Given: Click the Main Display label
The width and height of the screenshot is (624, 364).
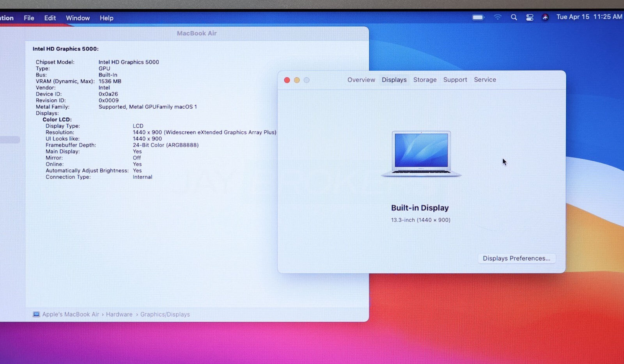Looking at the screenshot, I should tap(62, 151).
